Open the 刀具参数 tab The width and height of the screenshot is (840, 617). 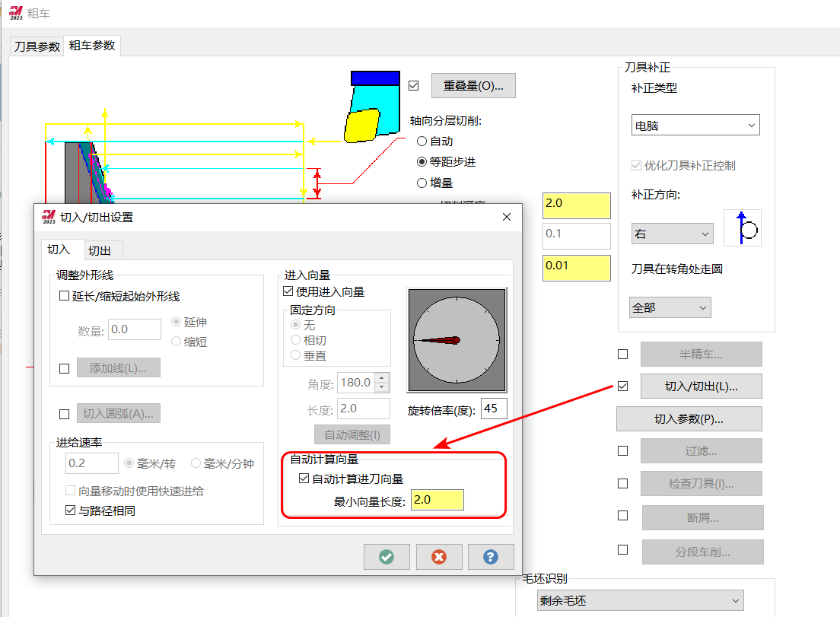[x=37, y=46]
